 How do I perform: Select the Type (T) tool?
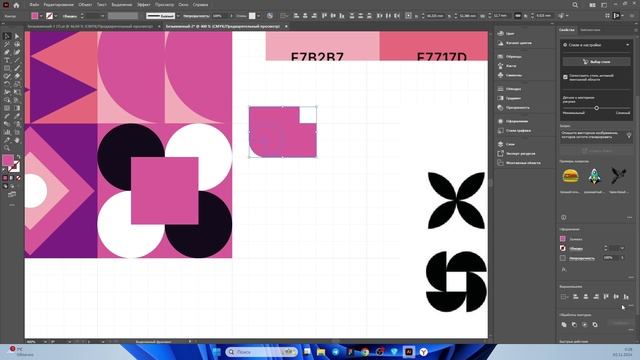(7, 60)
